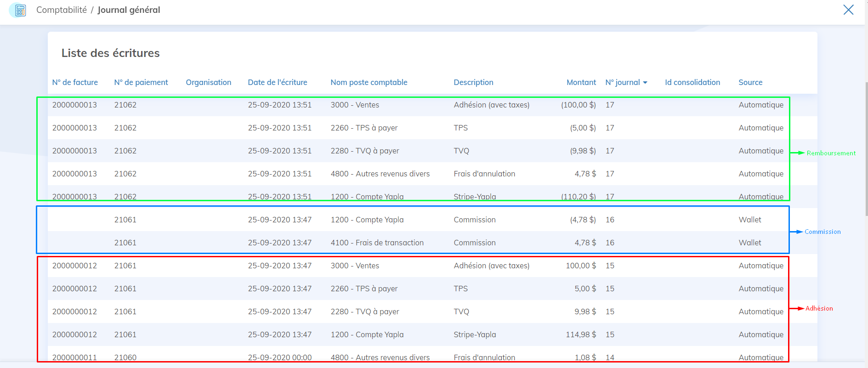Image resolution: width=868 pixels, height=368 pixels.
Task: Select the Journal général breadcrumb
Action: (129, 10)
